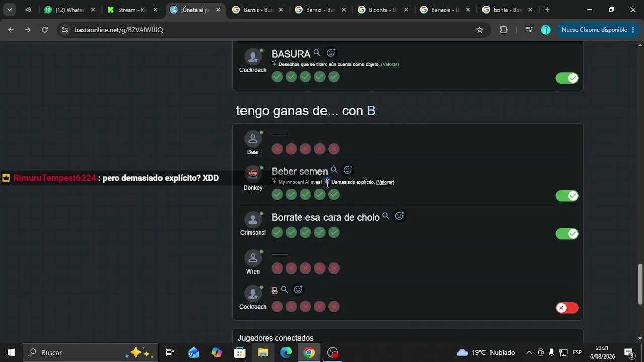Open the Windows Start menu
This screenshot has width=644, height=362.
coord(11,353)
